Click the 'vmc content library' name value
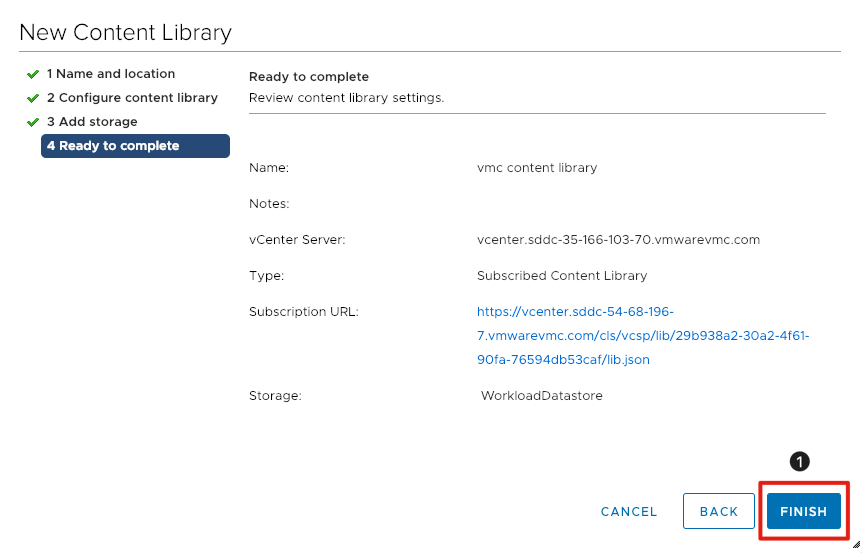The image size is (862, 553). click(537, 168)
